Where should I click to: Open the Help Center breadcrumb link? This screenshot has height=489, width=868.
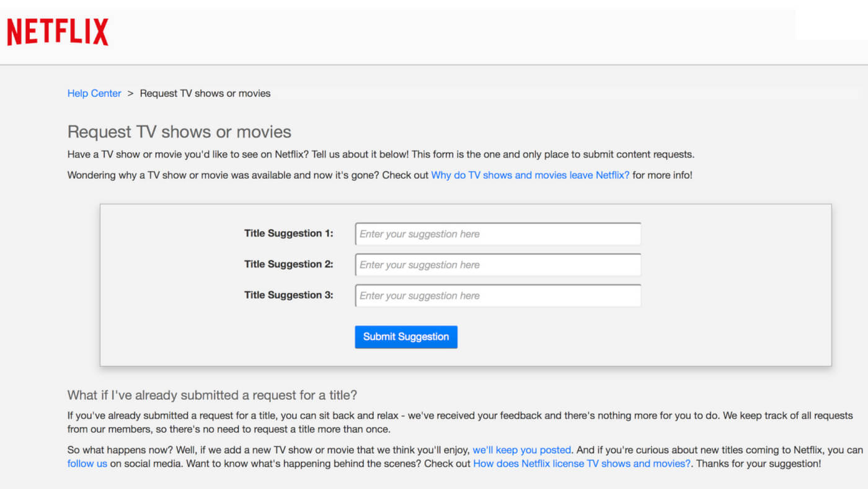pyautogui.click(x=94, y=93)
